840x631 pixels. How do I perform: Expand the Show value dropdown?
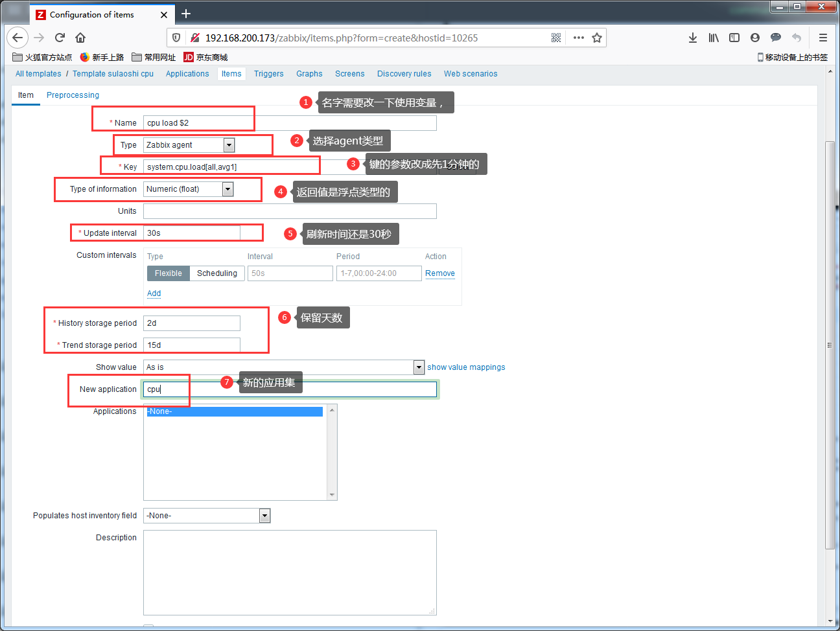pyautogui.click(x=284, y=367)
